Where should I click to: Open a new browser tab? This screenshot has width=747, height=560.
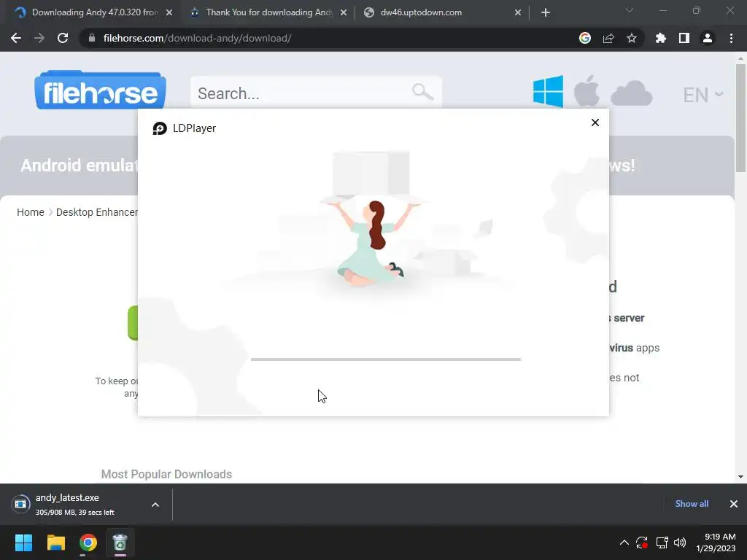[546, 13]
